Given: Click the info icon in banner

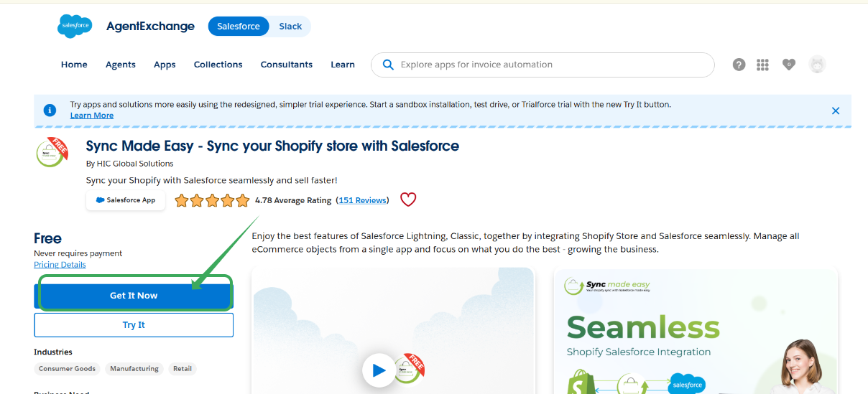Looking at the screenshot, I should tap(50, 110).
